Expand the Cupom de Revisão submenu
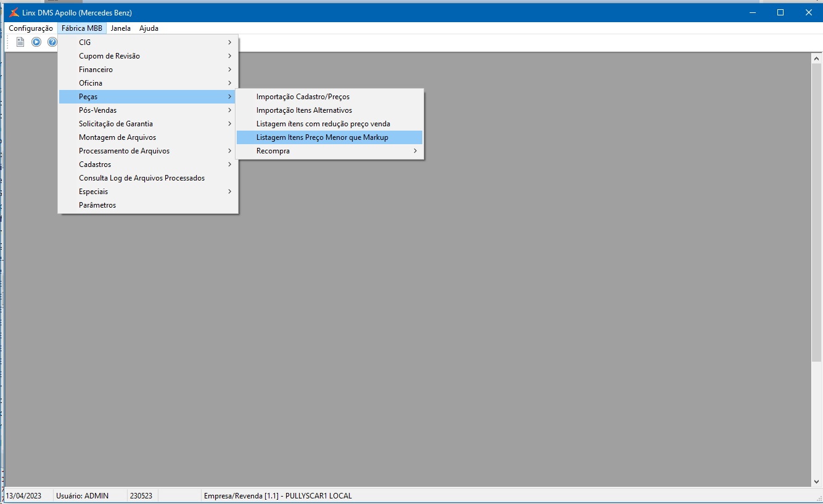 pyautogui.click(x=148, y=56)
